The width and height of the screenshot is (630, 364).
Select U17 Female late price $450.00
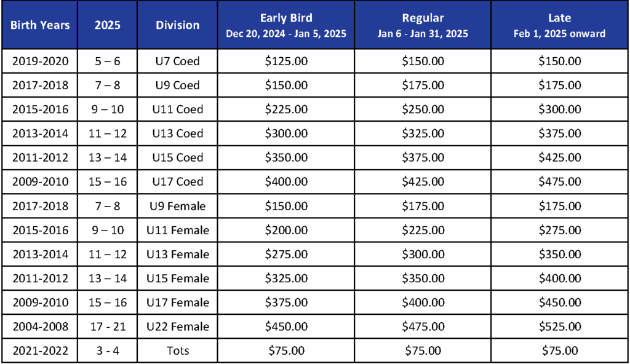559,303
